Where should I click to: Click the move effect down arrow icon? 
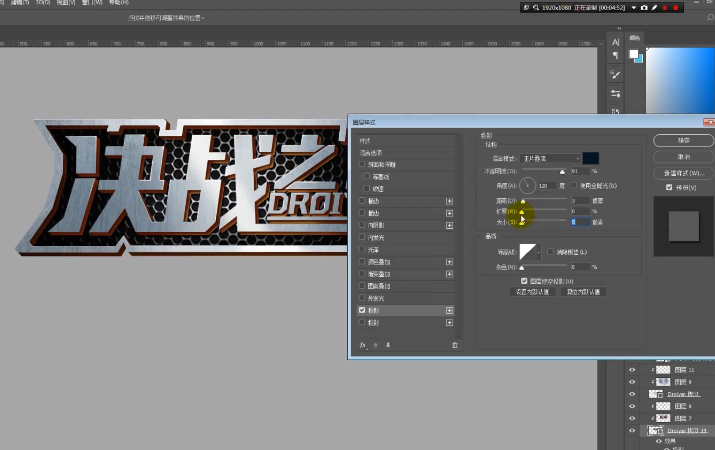point(387,345)
